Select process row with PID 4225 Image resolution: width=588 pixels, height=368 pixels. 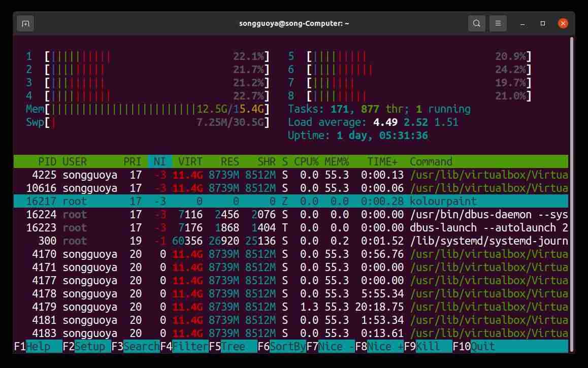pyautogui.click(x=291, y=175)
